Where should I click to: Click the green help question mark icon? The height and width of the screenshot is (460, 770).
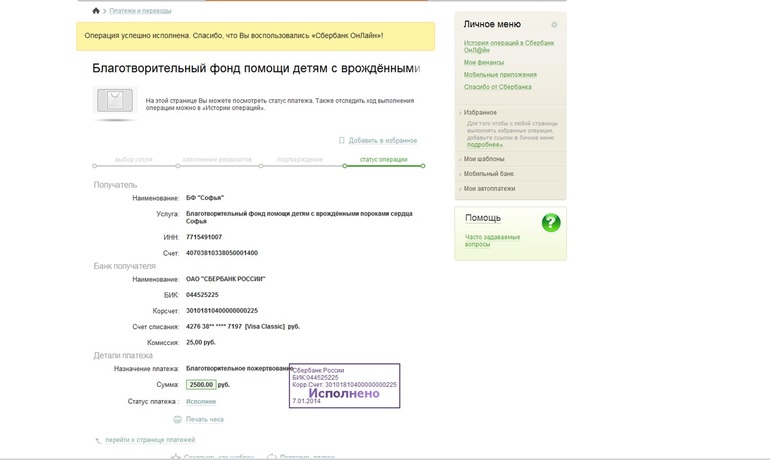(551, 223)
